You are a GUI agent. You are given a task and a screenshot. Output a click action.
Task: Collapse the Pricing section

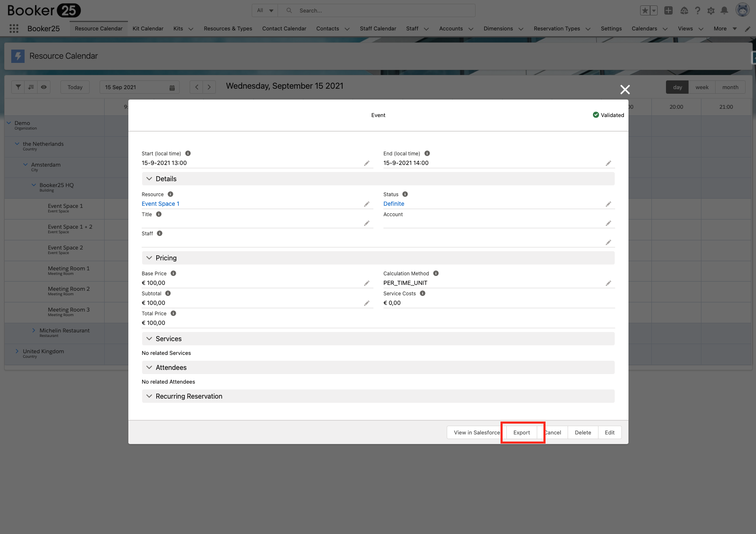pos(149,257)
